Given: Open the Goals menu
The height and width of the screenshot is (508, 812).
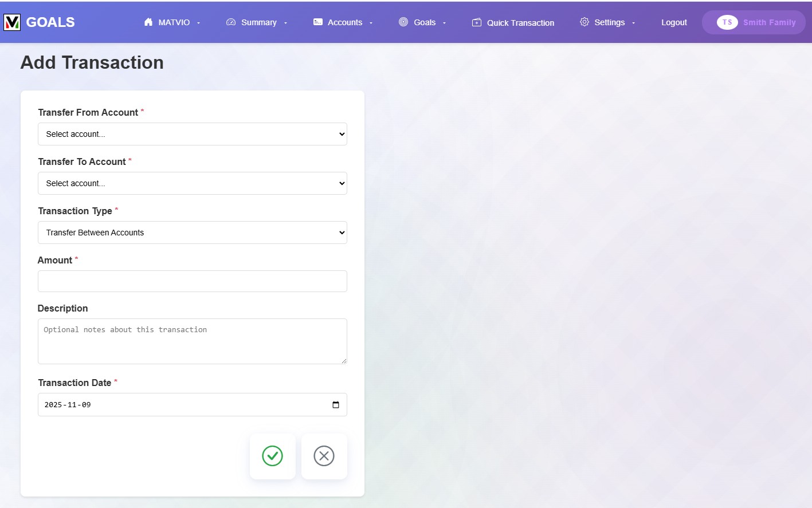Looking at the screenshot, I should [x=425, y=22].
